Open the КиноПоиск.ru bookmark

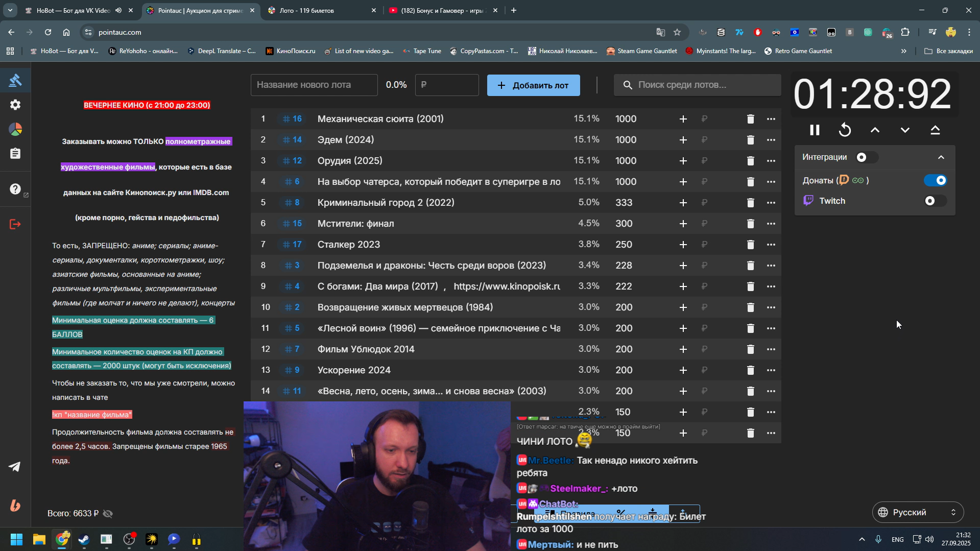[291, 51]
